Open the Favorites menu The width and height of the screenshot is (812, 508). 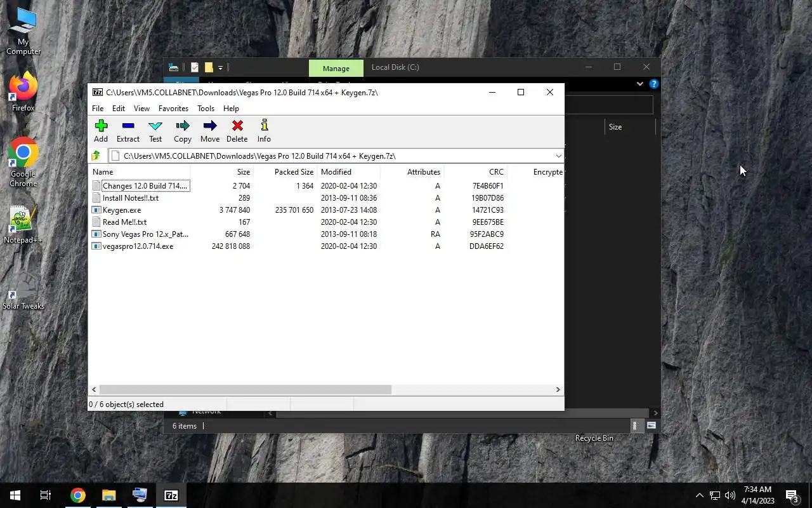(x=173, y=109)
